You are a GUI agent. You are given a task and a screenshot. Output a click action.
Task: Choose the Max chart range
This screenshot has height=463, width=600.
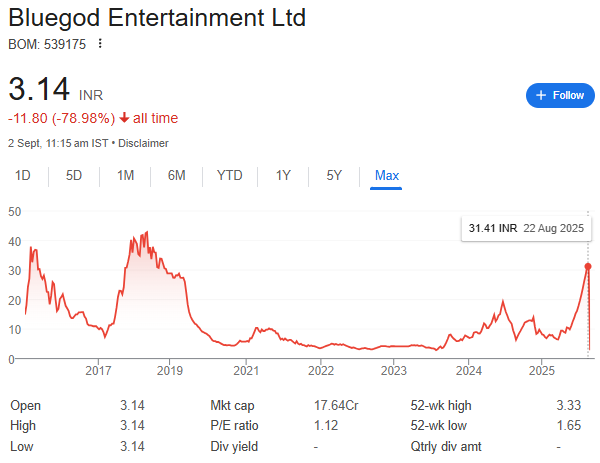387,176
